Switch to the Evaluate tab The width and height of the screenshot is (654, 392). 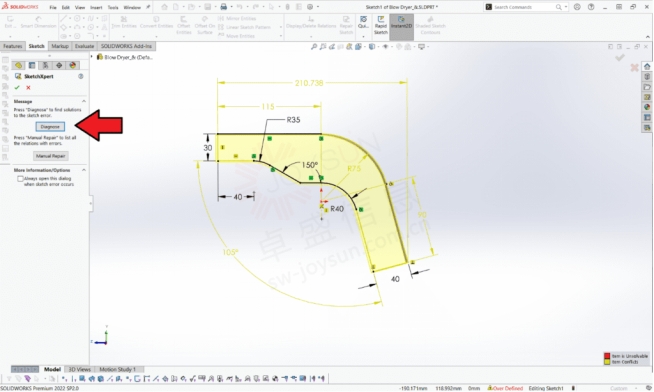pyautogui.click(x=84, y=46)
